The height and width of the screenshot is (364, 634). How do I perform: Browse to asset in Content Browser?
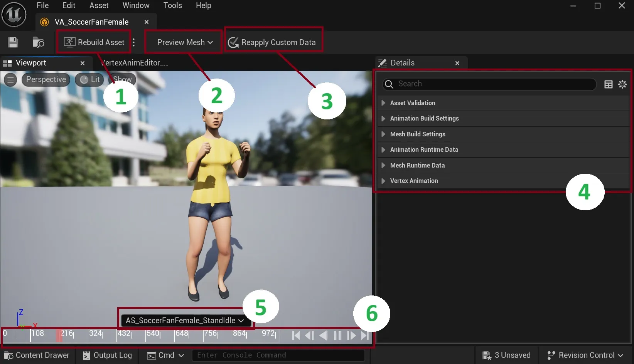(38, 42)
